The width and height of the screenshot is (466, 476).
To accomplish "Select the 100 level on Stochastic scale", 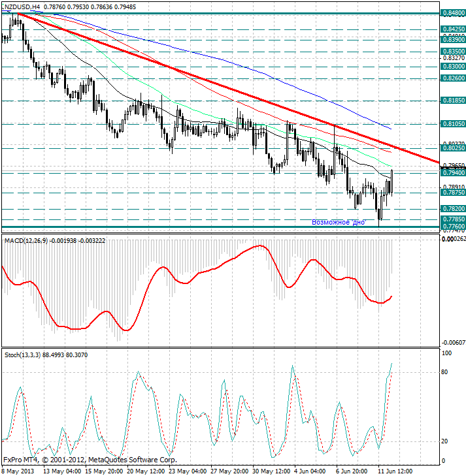I will pos(446,353).
